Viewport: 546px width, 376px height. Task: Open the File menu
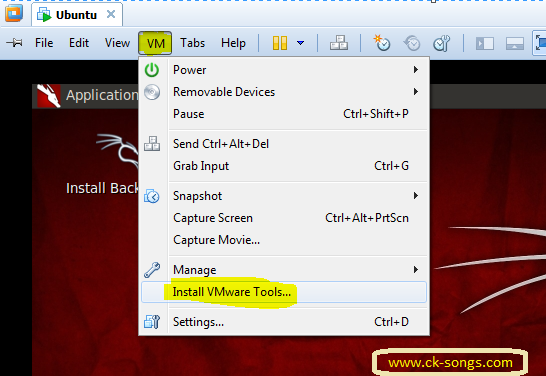pyautogui.click(x=44, y=43)
